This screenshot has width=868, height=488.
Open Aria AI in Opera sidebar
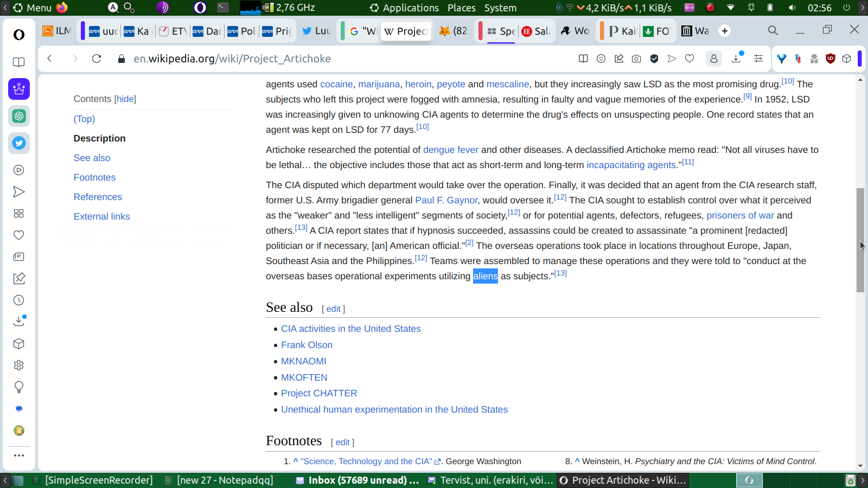click(x=19, y=89)
